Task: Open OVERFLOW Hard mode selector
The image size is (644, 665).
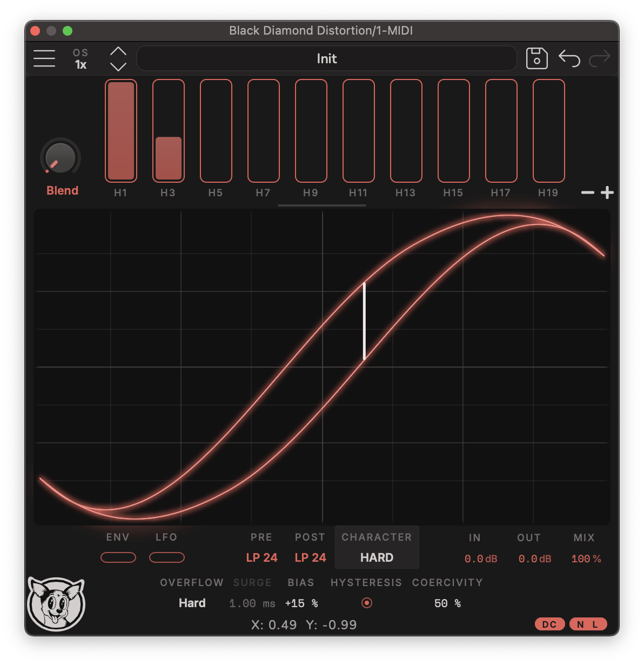Action: tap(192, 603)
